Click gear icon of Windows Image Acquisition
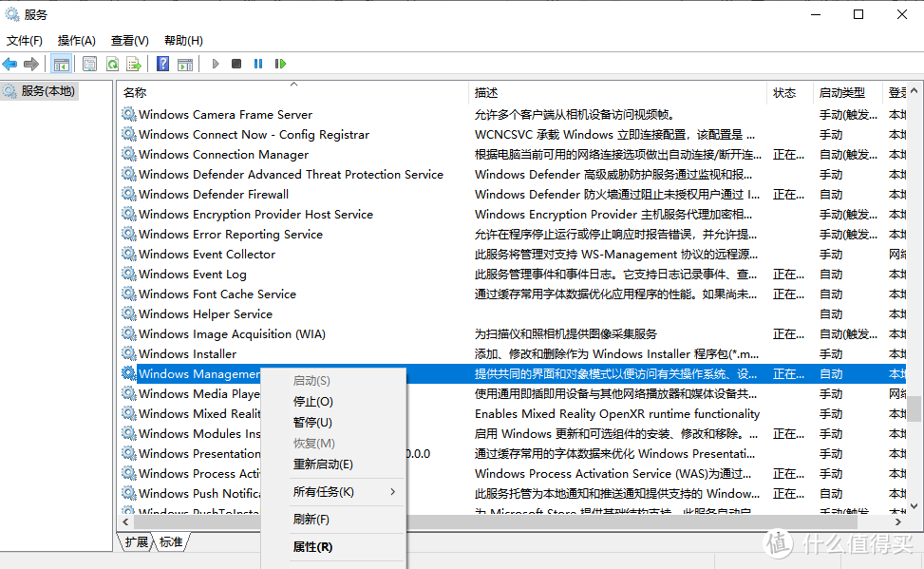Image resolution: width=924 pixels, height=569 pixels. click(x=129, y=333)
